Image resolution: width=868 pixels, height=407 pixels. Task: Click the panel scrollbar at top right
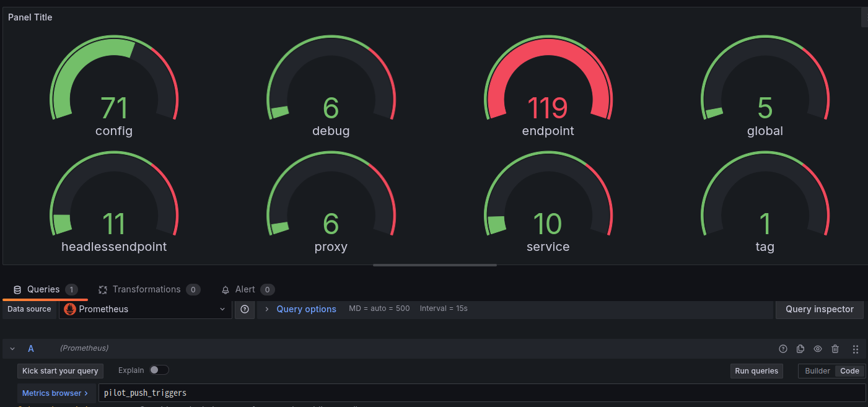864,17
